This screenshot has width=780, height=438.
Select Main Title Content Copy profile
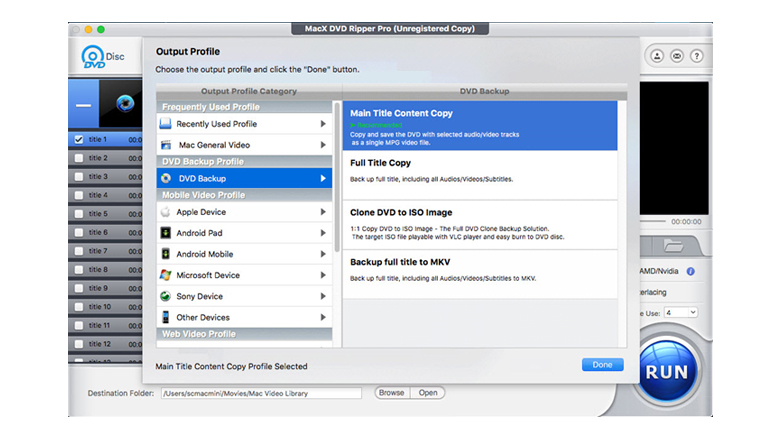click(480, 126)
